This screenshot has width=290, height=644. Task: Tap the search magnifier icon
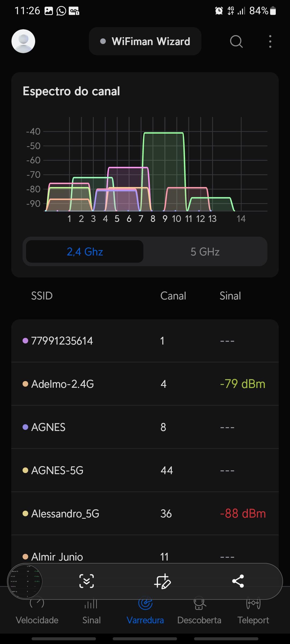click(236, 42)
